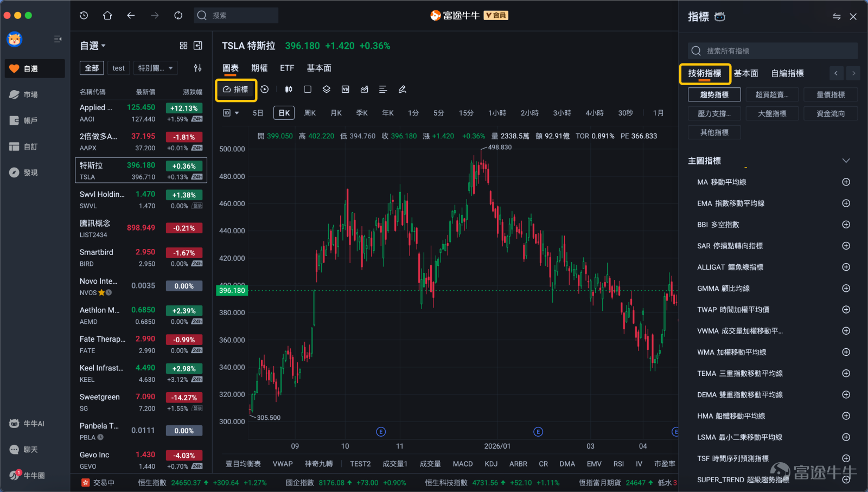The image size is (868, 492).
Task: Open 牛牛AI from the left sidebar
Action: point(34,424)
